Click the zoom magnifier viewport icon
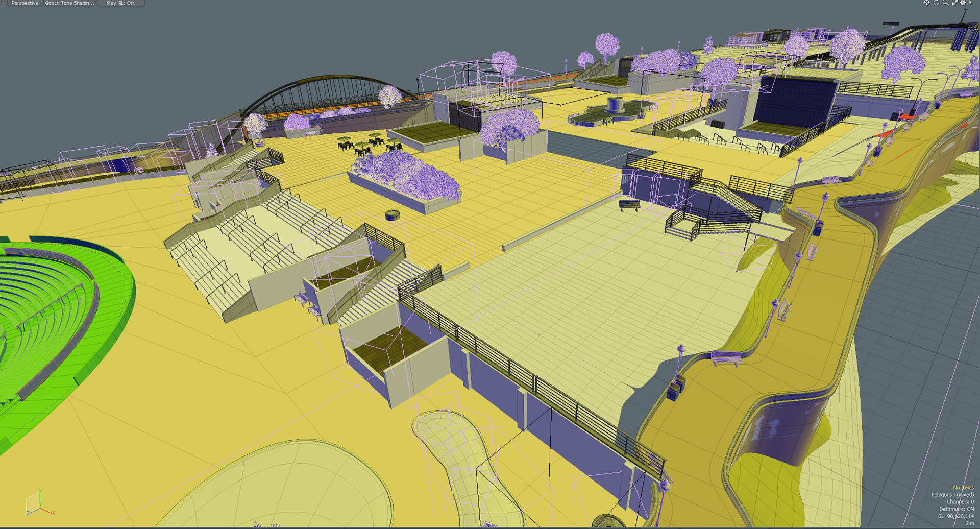980x529 pixels. click(x=946, y=3)
